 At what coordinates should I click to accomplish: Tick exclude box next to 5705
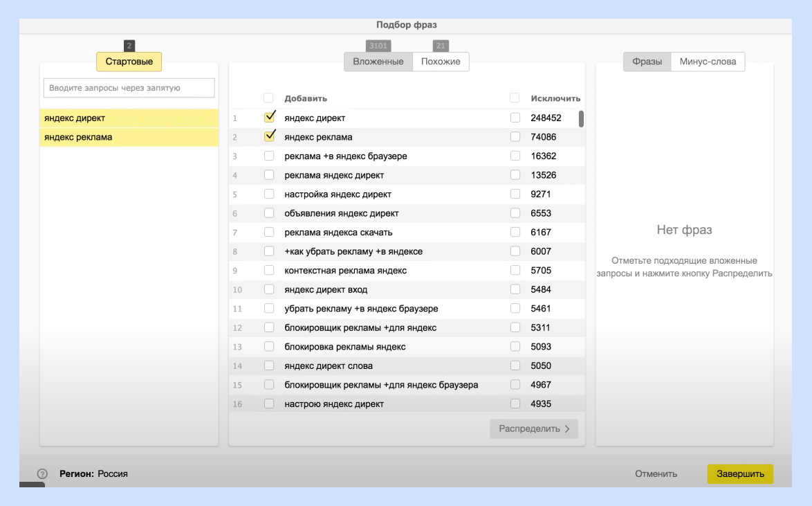(x=515, y=270)
